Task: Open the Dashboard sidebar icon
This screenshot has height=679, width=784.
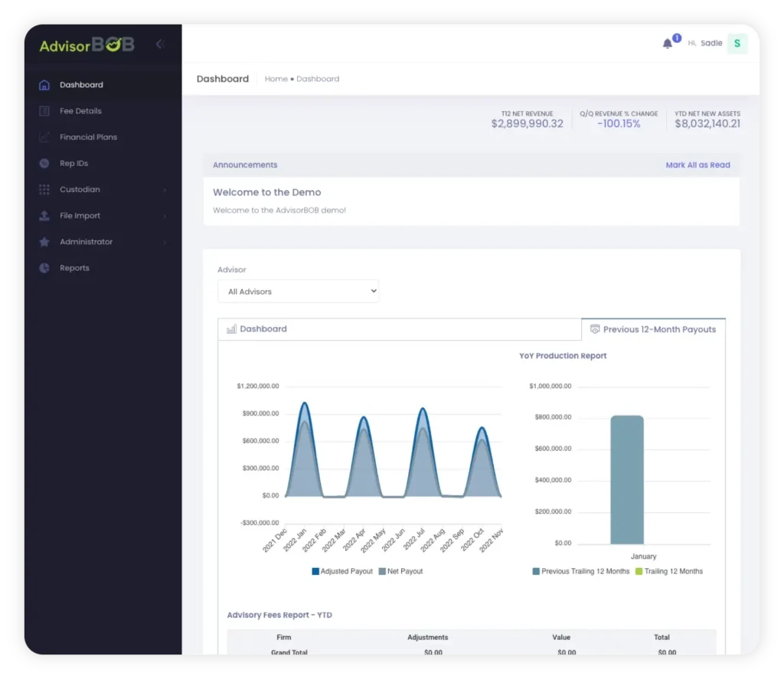Action: click(44, 84)
